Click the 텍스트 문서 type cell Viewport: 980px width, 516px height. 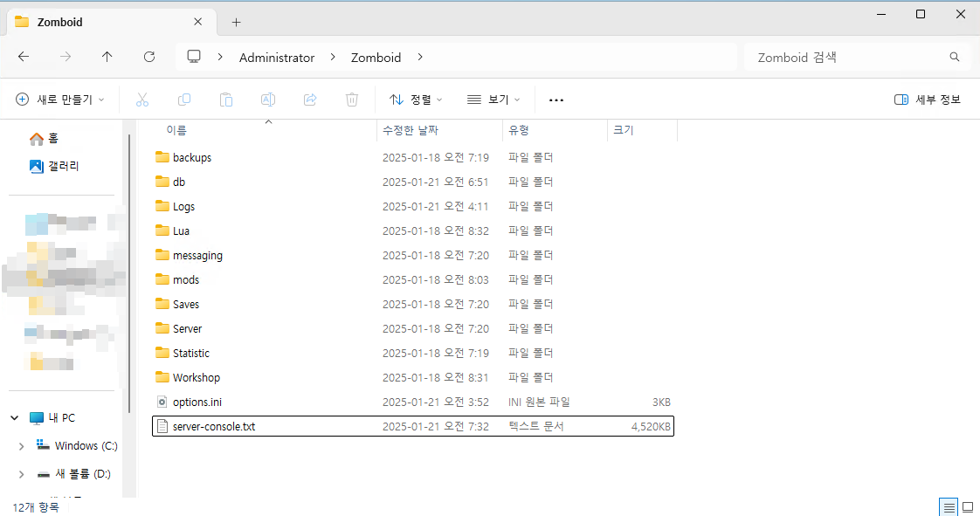pyautogui.click(x=535, y=427)
